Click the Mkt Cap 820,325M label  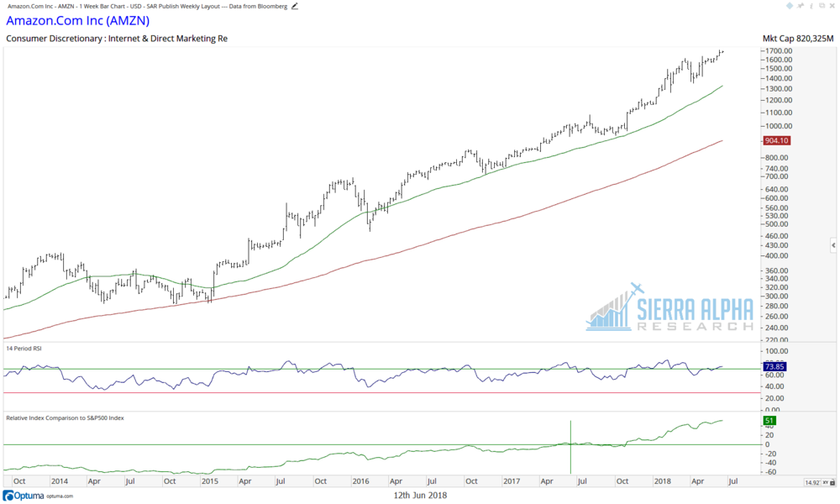[x=798, y=39]
